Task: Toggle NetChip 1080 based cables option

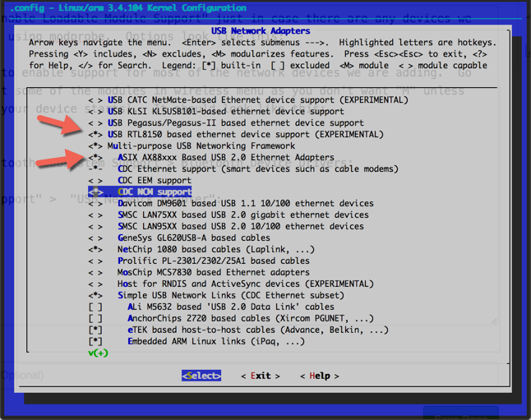Action: (x=201, y=250)
